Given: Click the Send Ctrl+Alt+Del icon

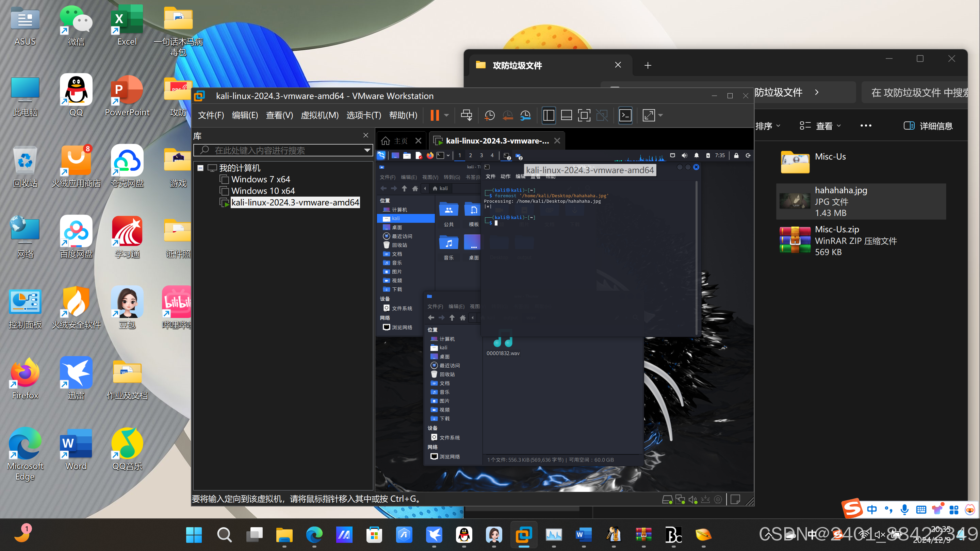Looking at the screenshot, I should (467, 115).
